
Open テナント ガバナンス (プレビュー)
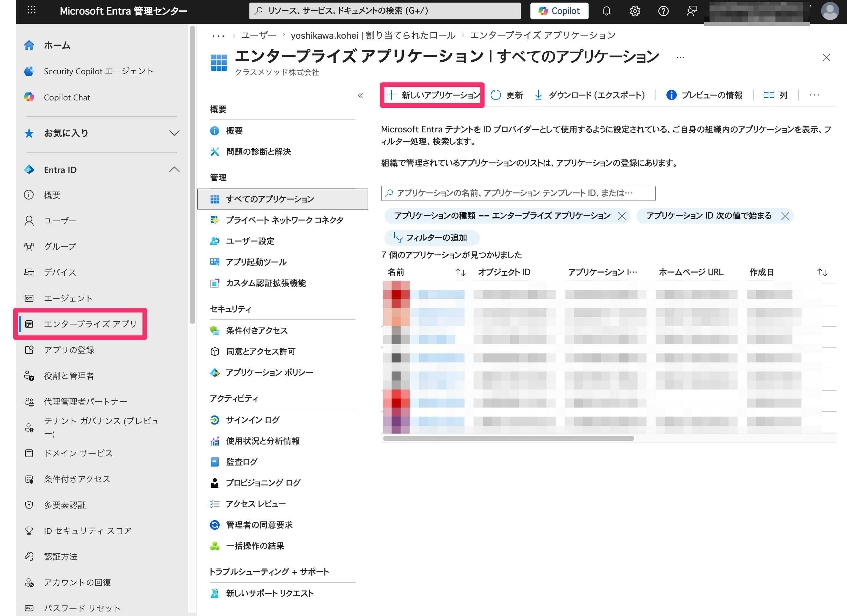101,427
